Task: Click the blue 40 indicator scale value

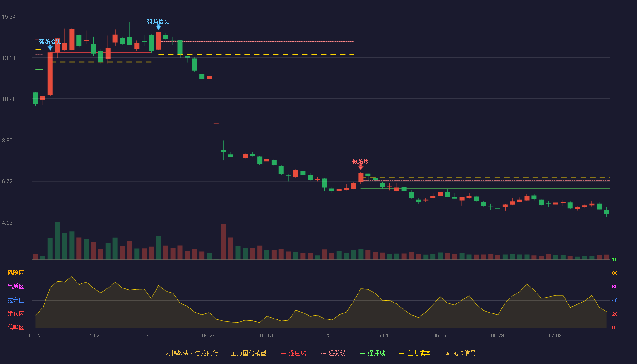Action: point(615,300)
